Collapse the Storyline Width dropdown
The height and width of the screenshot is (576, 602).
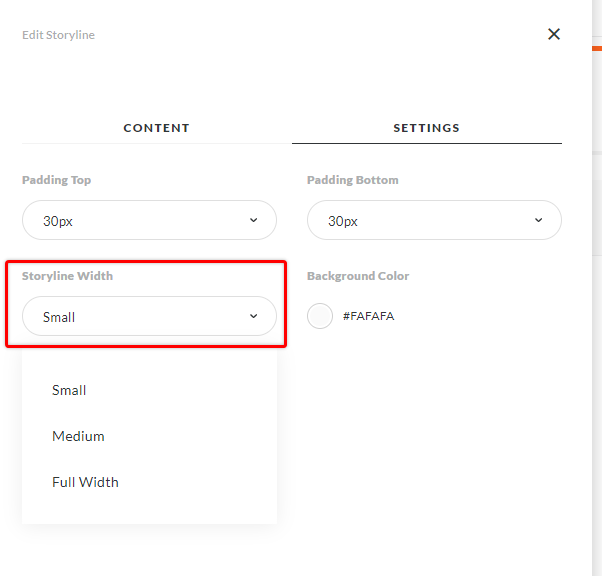pyautogui.click(x=149, y=316)
